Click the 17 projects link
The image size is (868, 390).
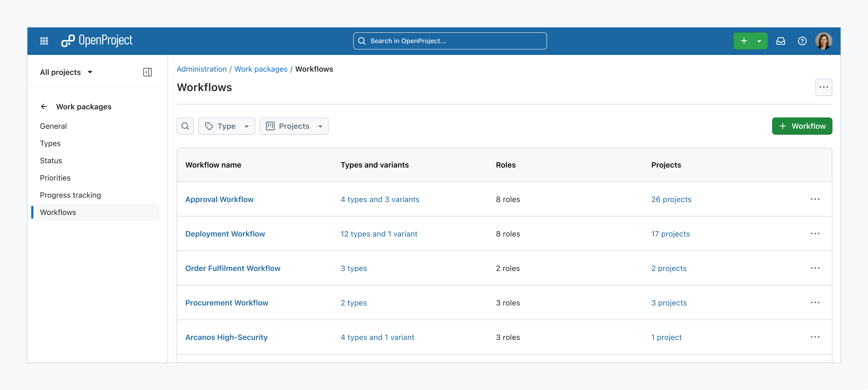(x=671, y=234)
